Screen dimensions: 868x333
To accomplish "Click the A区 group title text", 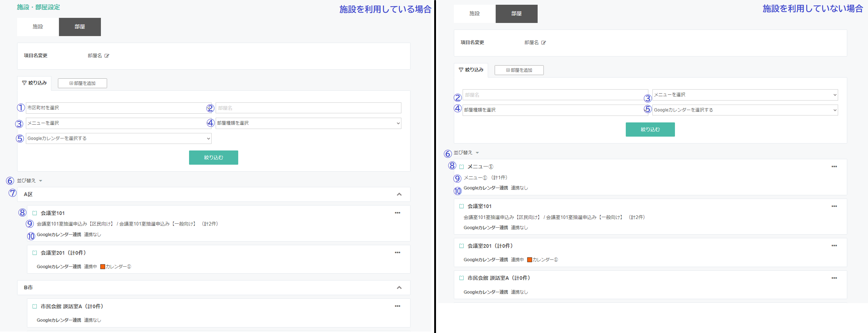I will (x=28, y=194).
